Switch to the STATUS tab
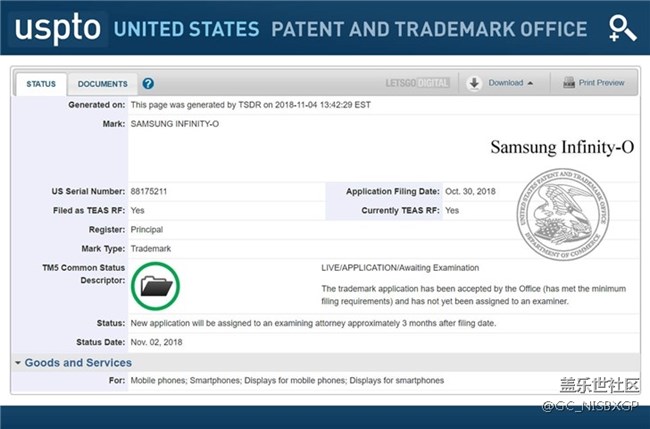This screenshot has height=429, width=650. coord(41,84)
